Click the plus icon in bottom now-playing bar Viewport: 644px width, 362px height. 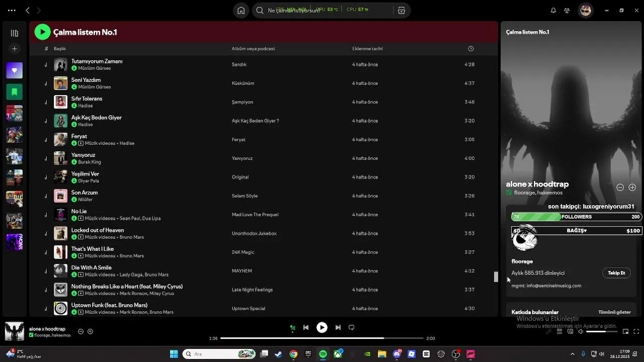point(90,331)
